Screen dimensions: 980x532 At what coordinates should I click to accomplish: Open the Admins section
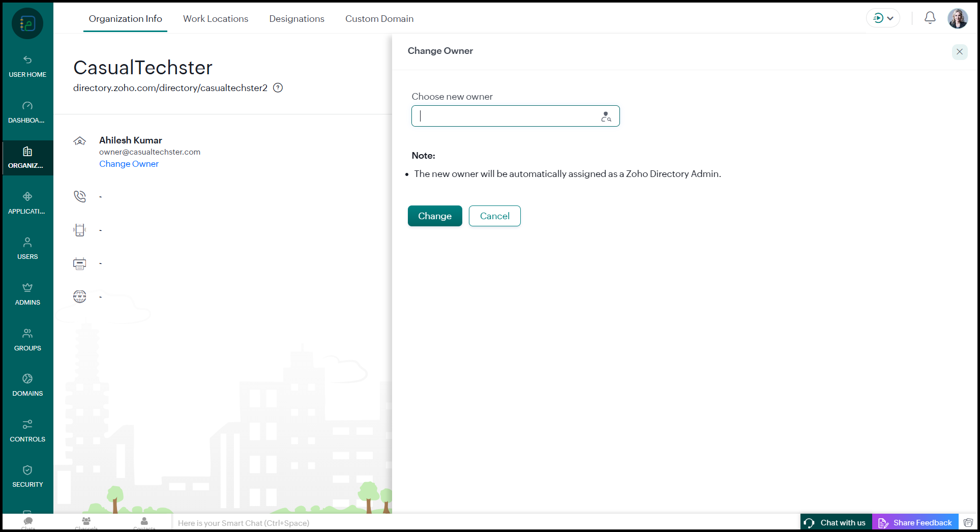pyautogui.click(x=27, y=294)
